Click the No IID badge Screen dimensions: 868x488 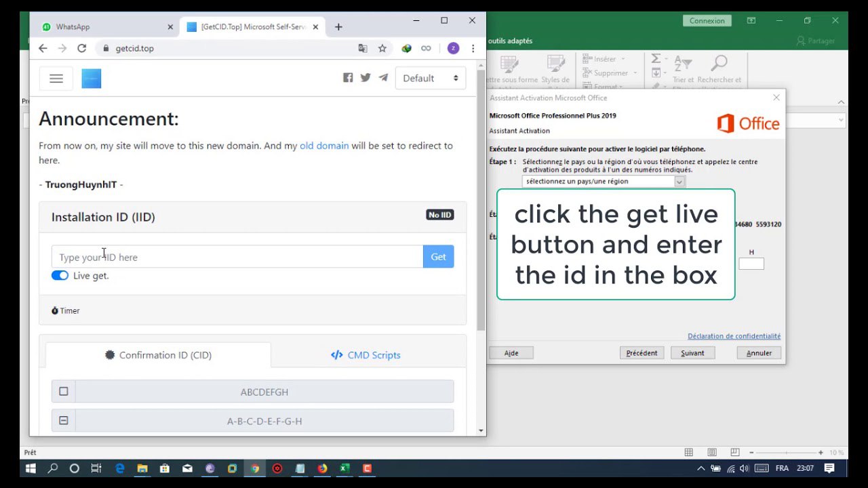[440, 215]
